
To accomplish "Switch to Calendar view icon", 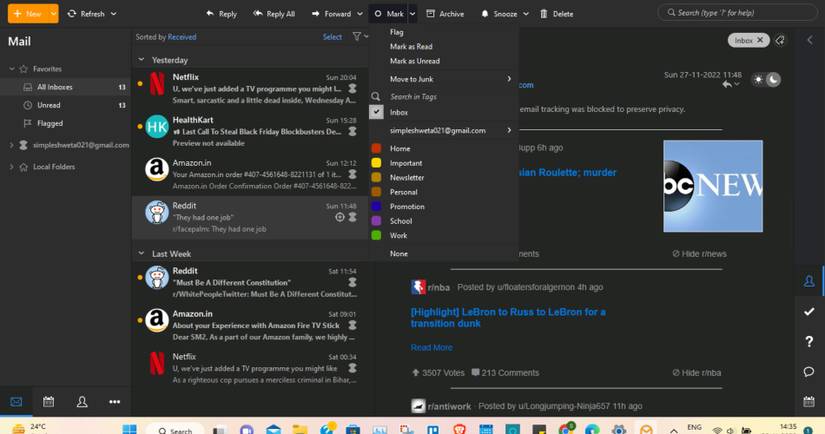I will pos(48,402).
